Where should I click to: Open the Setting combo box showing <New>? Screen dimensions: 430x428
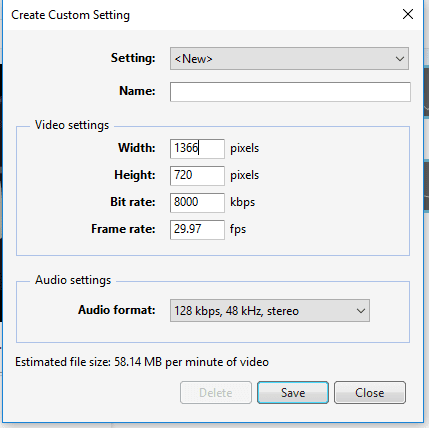coord(289,58)
